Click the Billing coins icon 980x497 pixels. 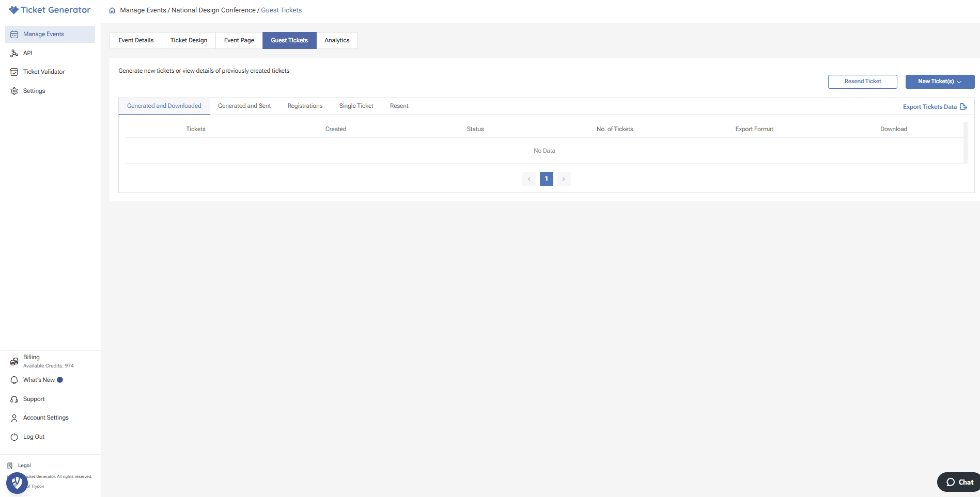pyautogui.click(x=14, y=361)
